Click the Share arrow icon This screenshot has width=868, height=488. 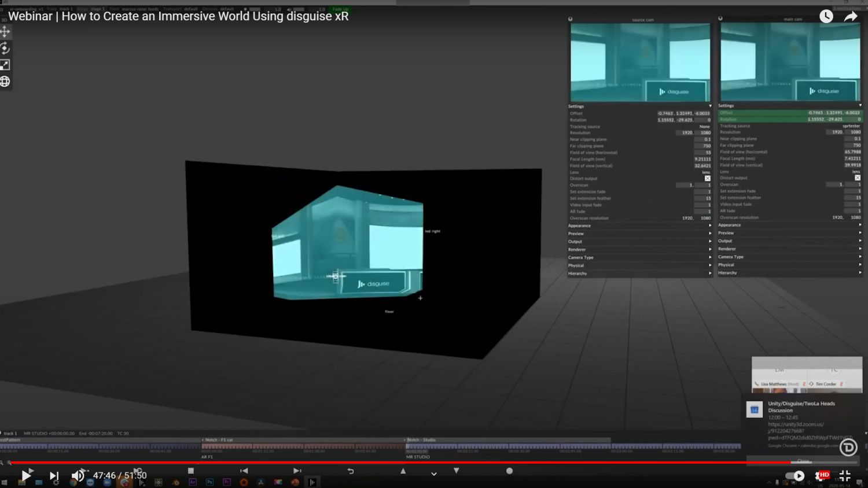851,17
